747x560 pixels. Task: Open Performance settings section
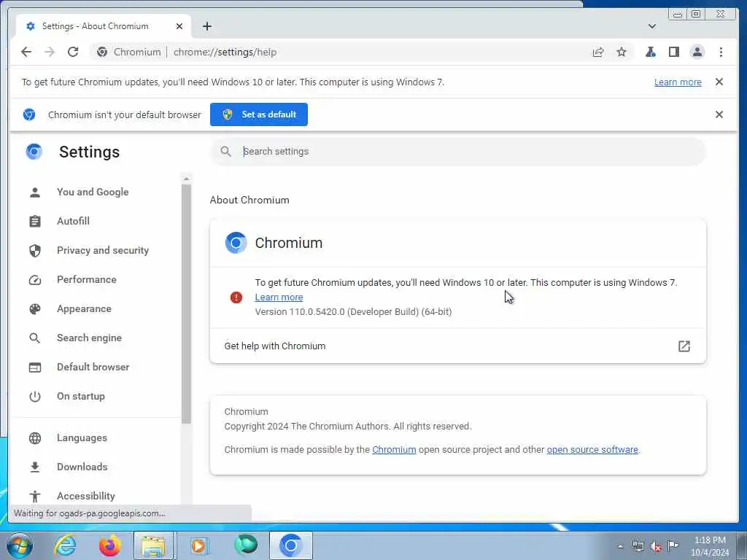87,279
